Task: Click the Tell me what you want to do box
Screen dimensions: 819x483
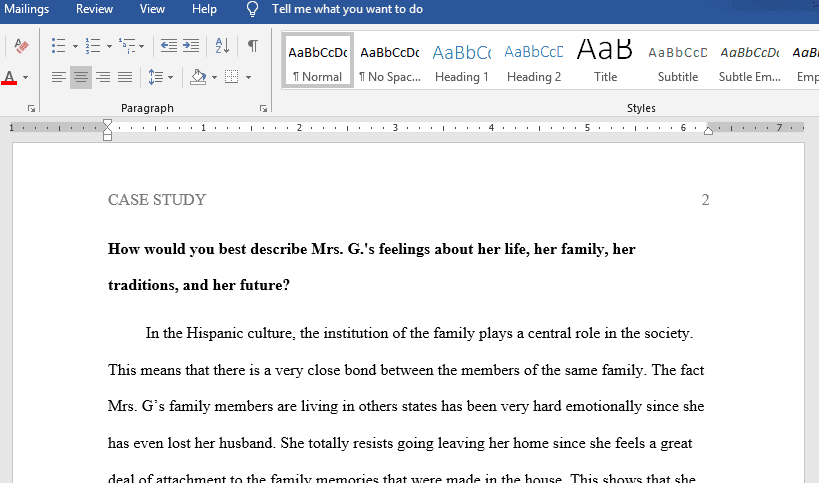Action: tap(347, 9)
